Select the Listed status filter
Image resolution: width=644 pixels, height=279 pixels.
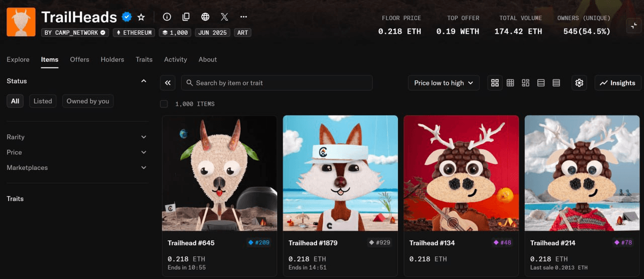click(x=43, y=101)
